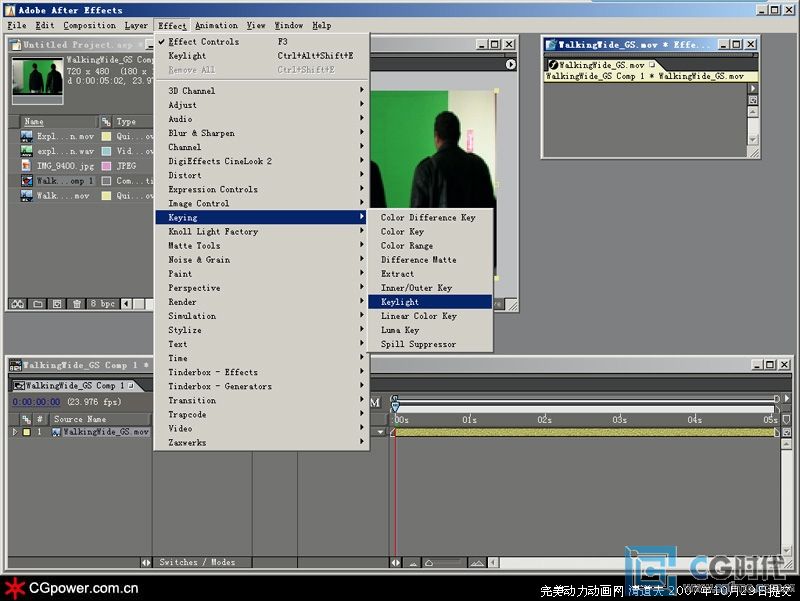Open the Animation menu
Screen dimensions: 800x601
pos(216,25)
